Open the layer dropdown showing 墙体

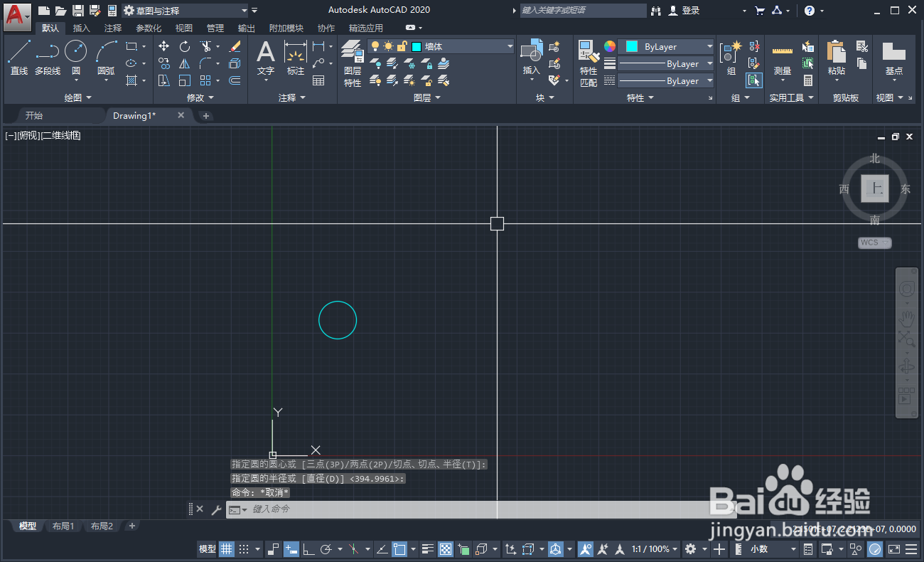pos(441,46)
